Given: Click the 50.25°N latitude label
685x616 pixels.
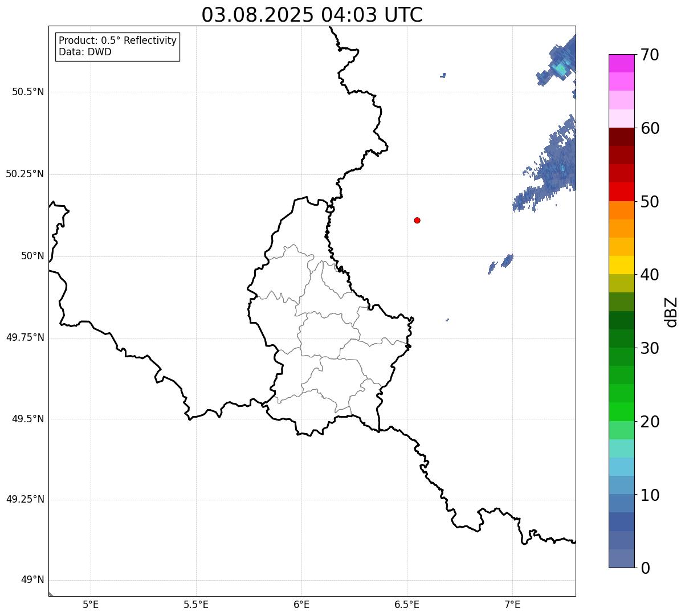Looking at the screenshot, I should click(25, 174).
